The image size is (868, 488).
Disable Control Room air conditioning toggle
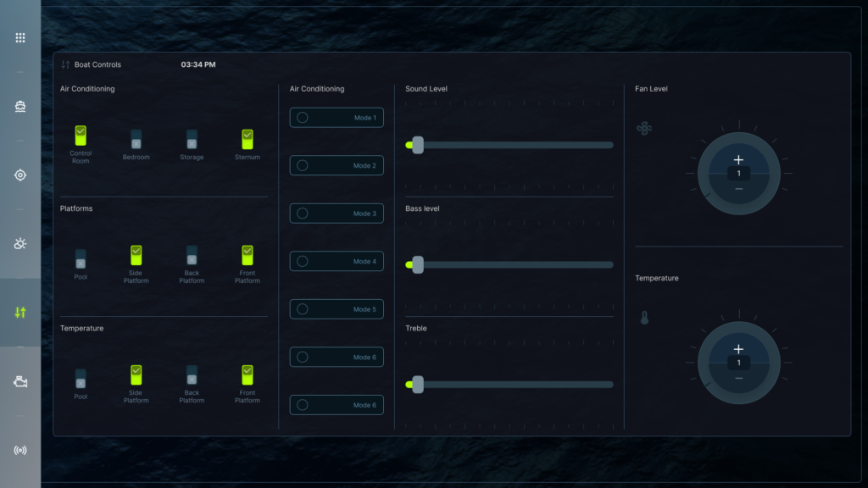(81, 136)
